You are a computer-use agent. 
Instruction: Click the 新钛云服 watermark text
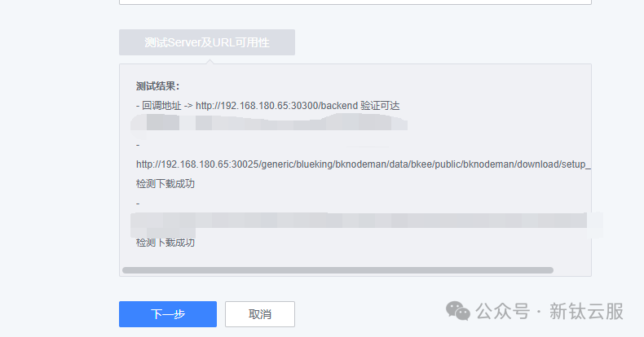(586, 311)
